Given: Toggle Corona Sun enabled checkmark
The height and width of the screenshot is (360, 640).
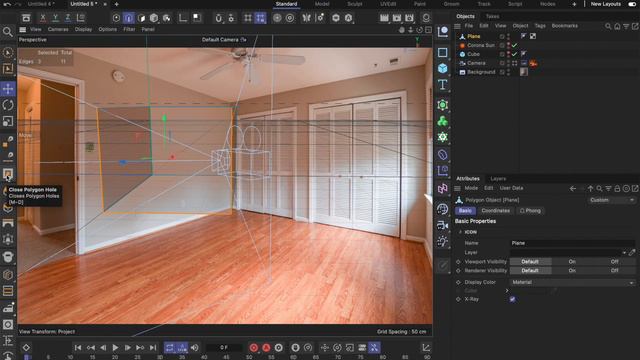Looking at the screenshot, I should point(515,45).
